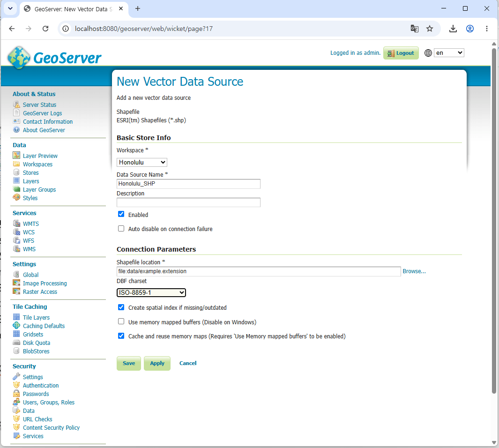This screenshot has width=499, height=448.
Task: Open a new browser tab
Action: pos(138,8)
